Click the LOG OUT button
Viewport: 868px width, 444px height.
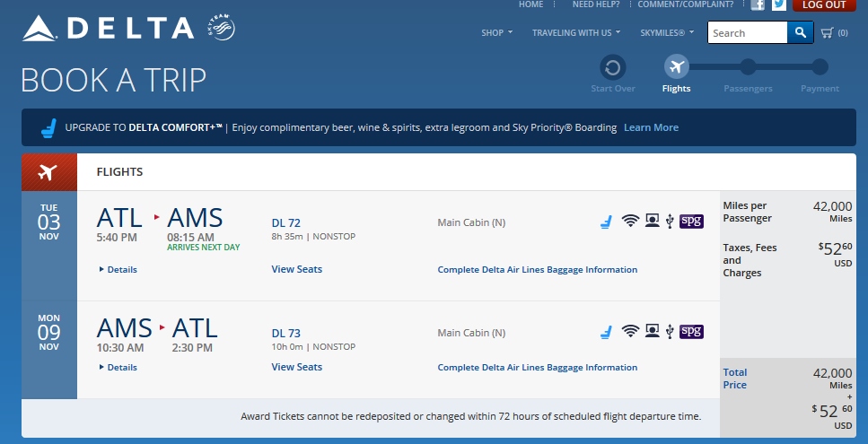[824, 5]
